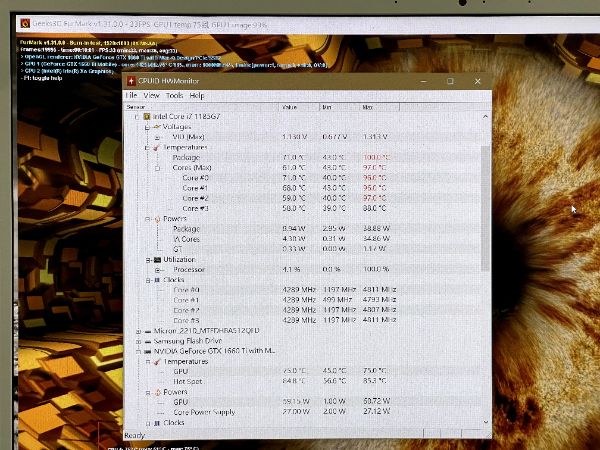The height and width of the screenshot is (450, 600).
Task: Expand the VID (Max) row
Action: (157, 137)
